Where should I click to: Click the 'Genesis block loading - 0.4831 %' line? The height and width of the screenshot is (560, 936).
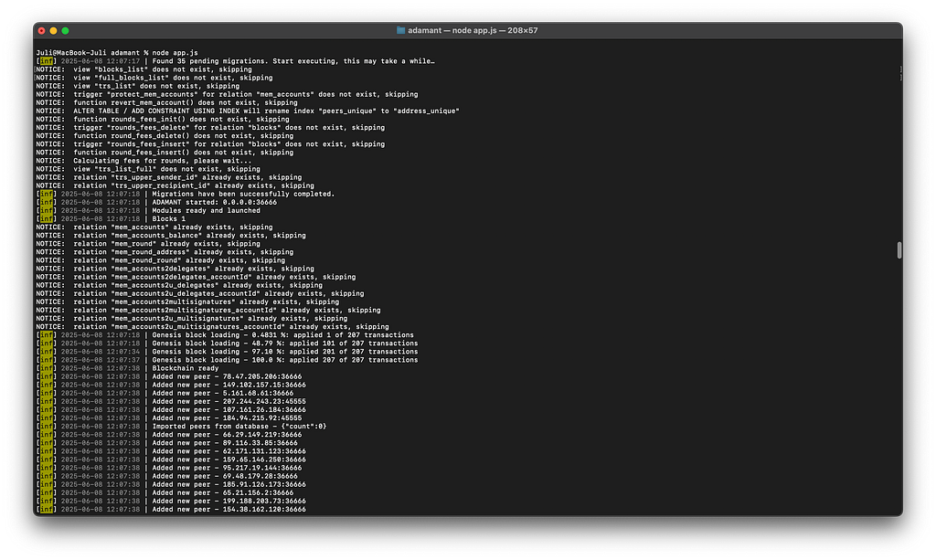point(225,335)
